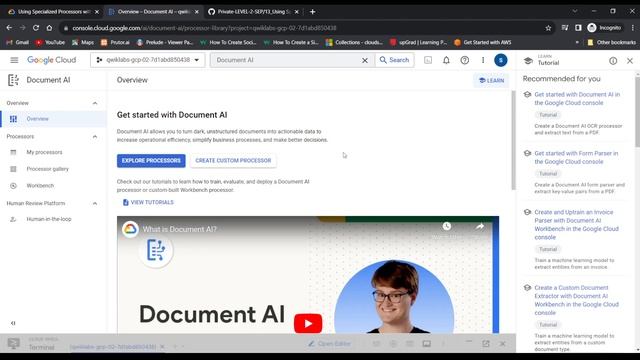640x360 pixels.
Task: Click the Search button
Action: click(x=394, y=60)
